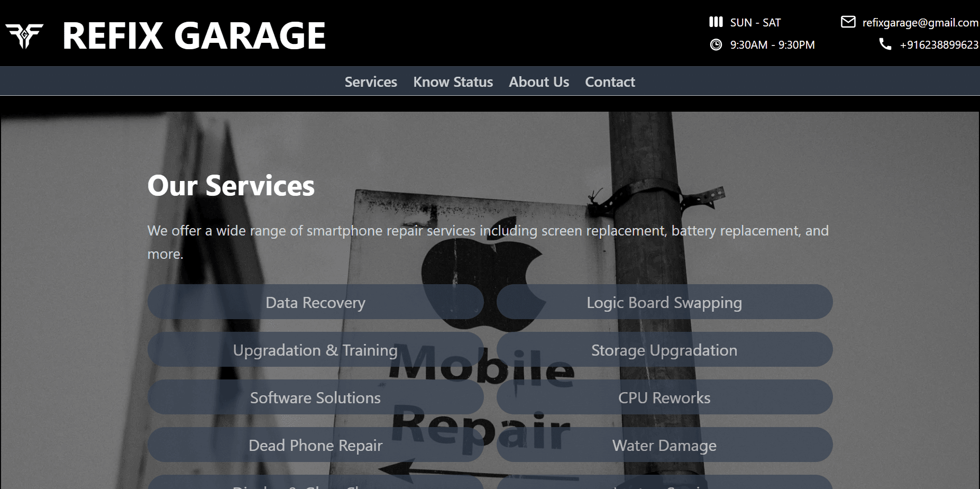The image size is (980, 489).
Task: Click the 9:30AM - 9:30PM hours text
Action: tap(772, 44)
